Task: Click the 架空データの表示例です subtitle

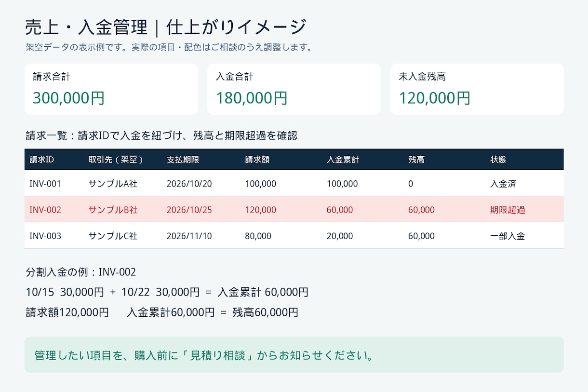Action: [x=170, y=47]
